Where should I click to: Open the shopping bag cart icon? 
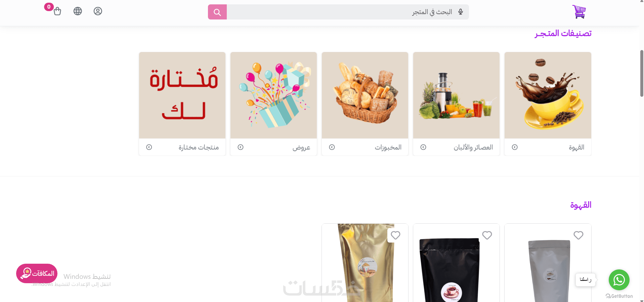click(57, 11)
